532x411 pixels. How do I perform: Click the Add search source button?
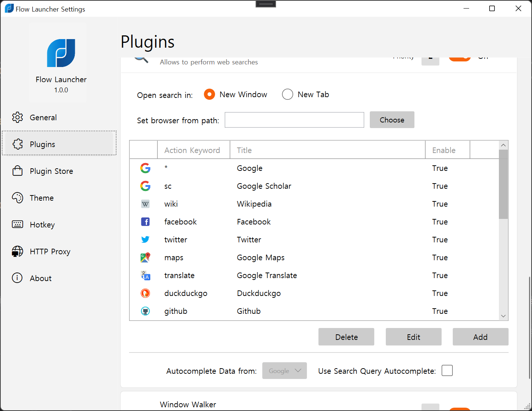(x=481, y=337)
